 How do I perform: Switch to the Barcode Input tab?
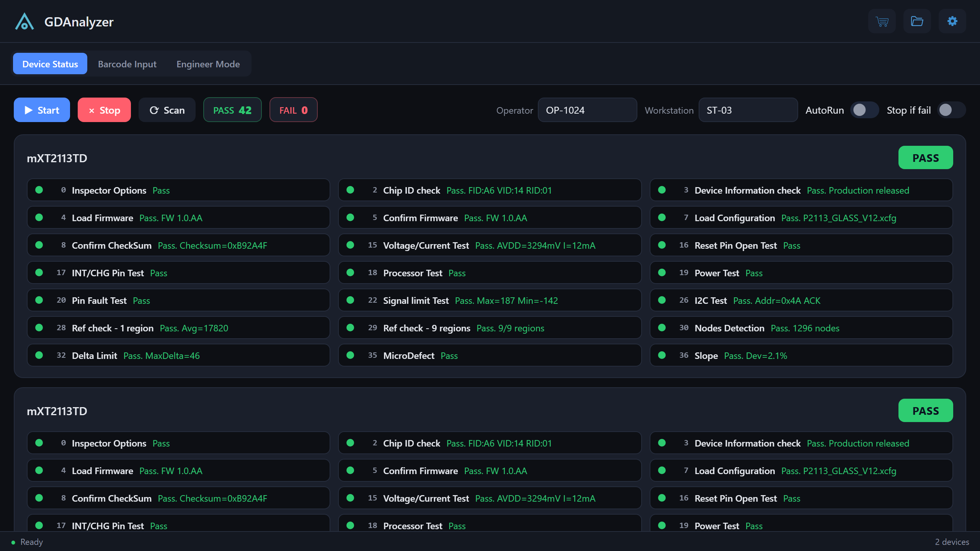coord(127,64)
